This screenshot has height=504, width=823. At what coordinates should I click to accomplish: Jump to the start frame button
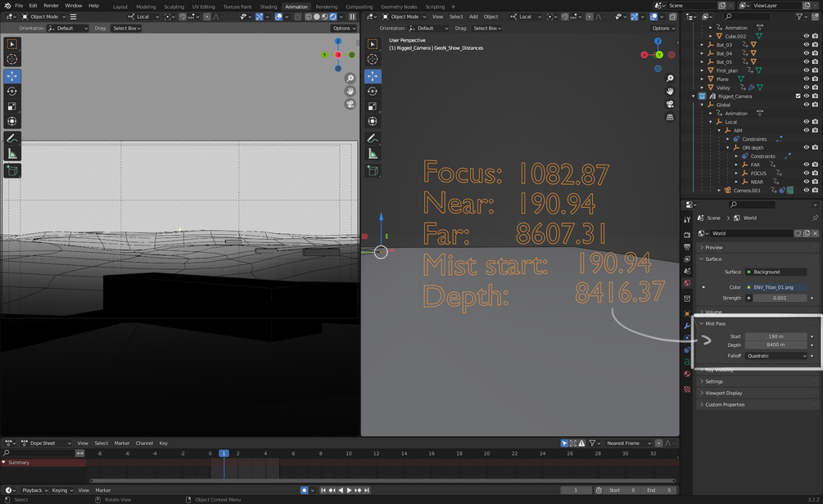tap(323, 490)
